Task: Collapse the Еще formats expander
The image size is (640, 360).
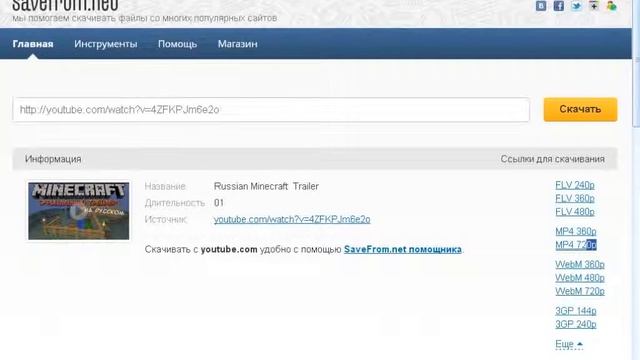Action: point(569,344)
